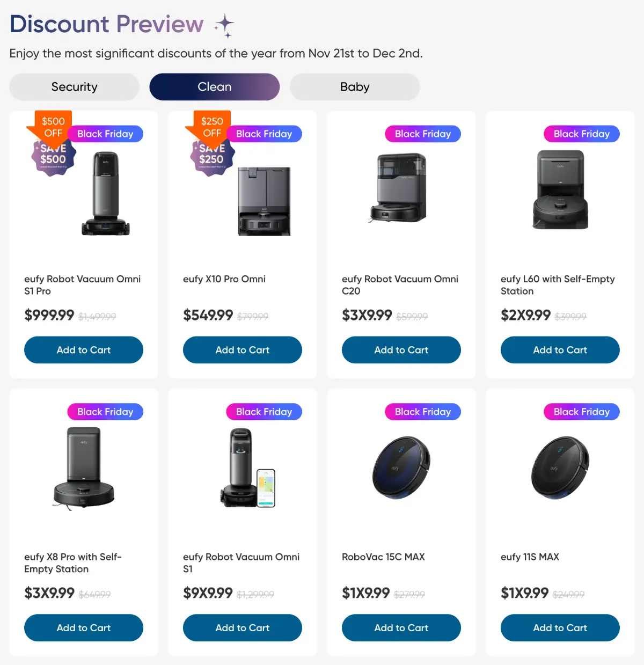
Task: Open the eufy 11S MAX thumbnail
Action: coord(560,467)
